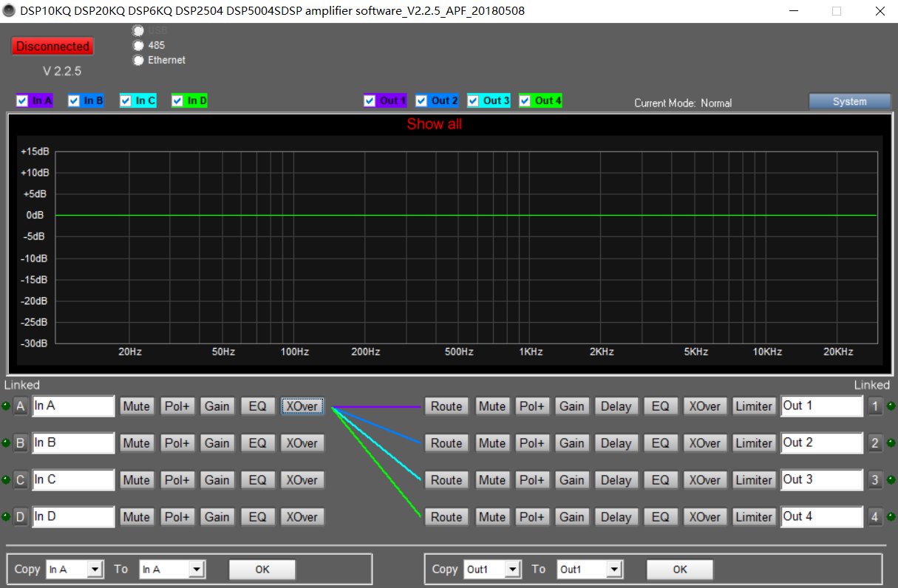Click the In D name field
The height and width of the screenshot is (588, 898).
73,516
